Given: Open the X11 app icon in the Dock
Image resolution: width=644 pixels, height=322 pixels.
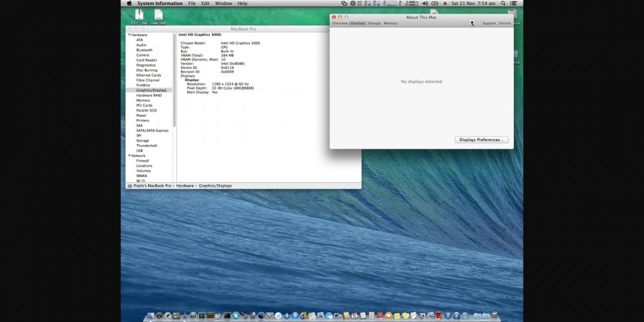Looking at the screenshot, I should point(236,316).
